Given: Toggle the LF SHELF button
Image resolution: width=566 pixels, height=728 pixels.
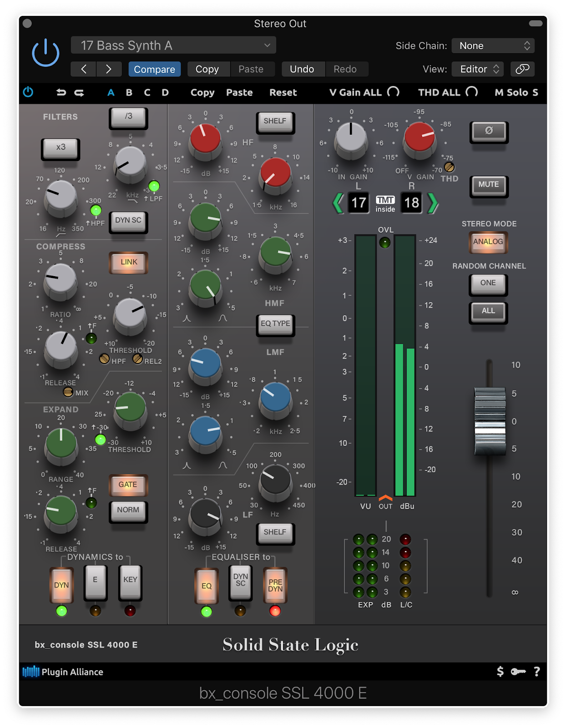Looking at the screenshot, I should (275, 533).
